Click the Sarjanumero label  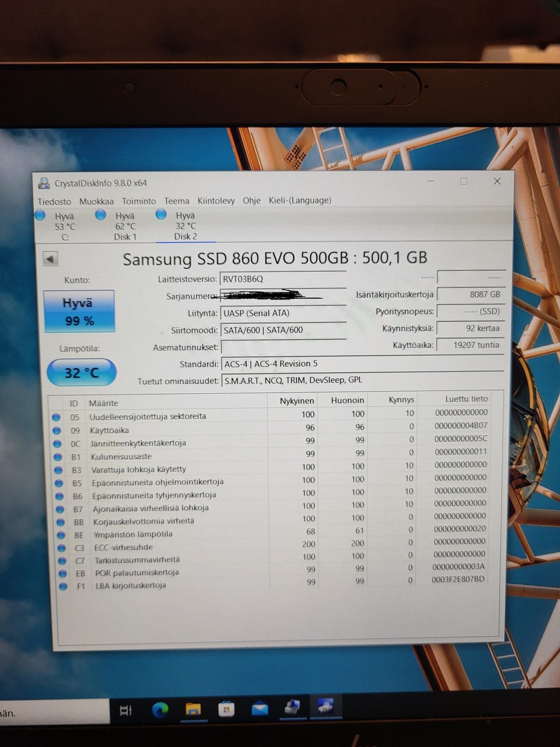click(x=191, y=296)
